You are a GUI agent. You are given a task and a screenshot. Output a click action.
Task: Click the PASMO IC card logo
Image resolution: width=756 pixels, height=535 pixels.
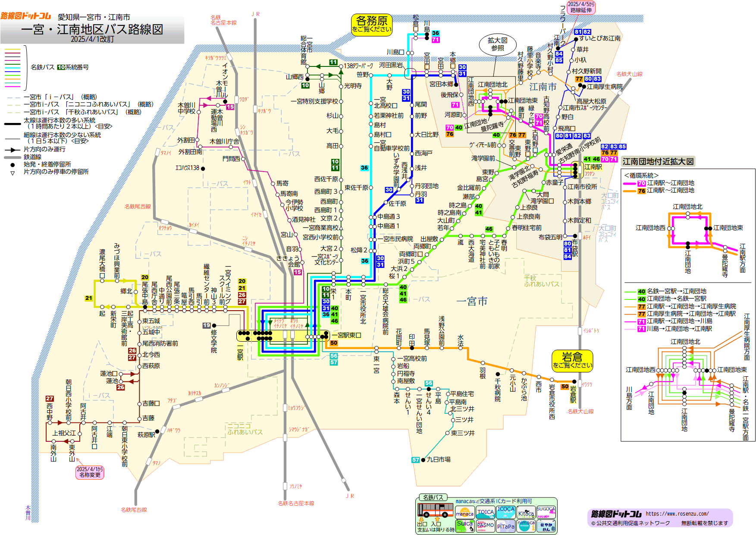[x=485, y=526]
